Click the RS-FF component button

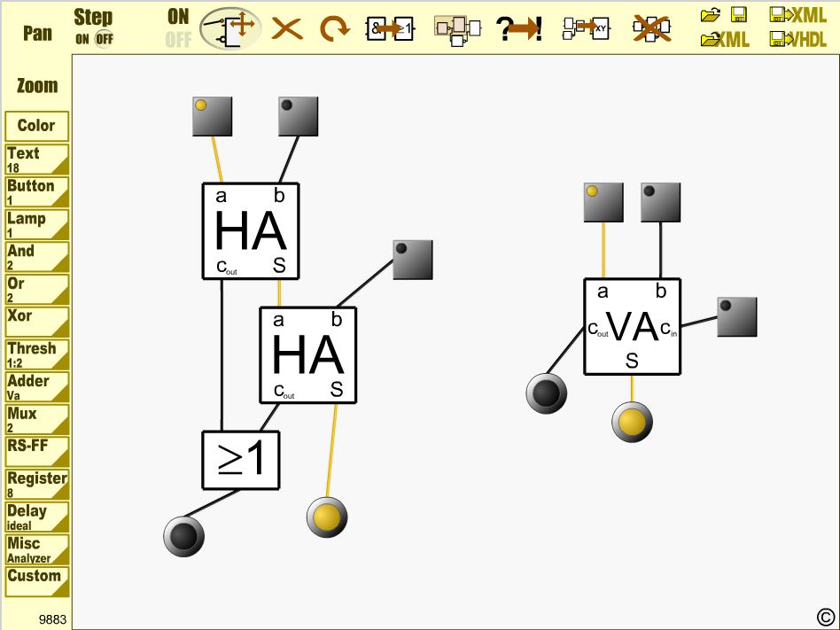pos(36,451)
